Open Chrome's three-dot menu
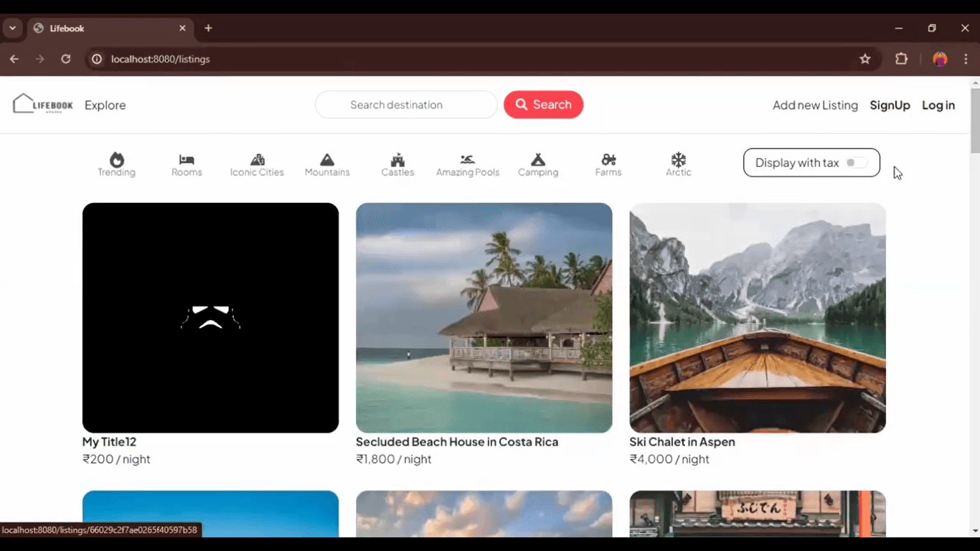This screenshot has width=980, height=551. 966,59
